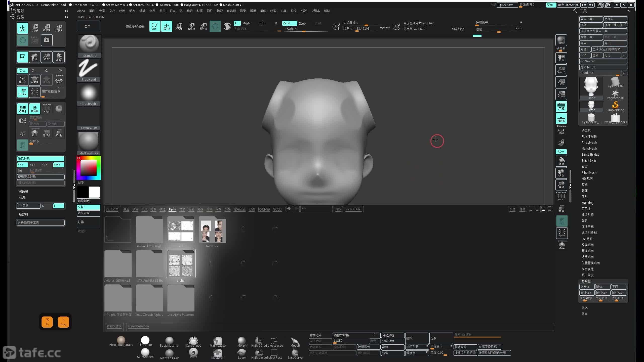Click the QuickSave button
This screenshot has height=362, width=644.
(507, 5)
